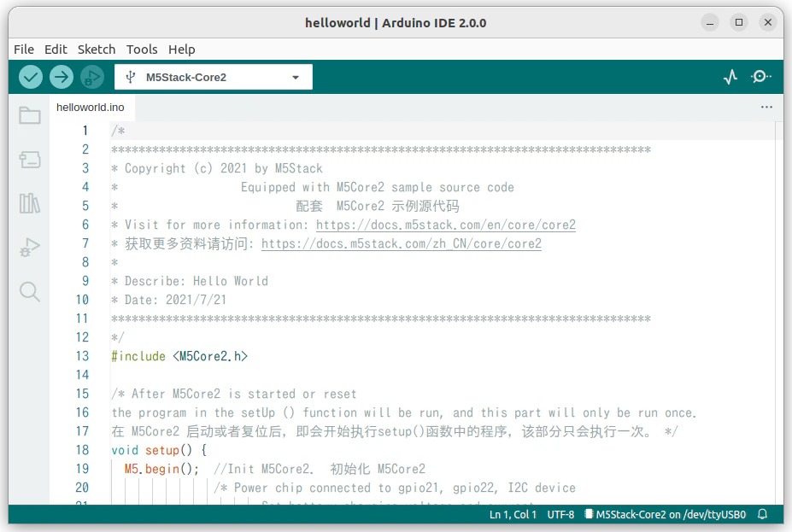792x532 pixels.
Task: Click the M5.begin(); statement
Action: (161, 469)
